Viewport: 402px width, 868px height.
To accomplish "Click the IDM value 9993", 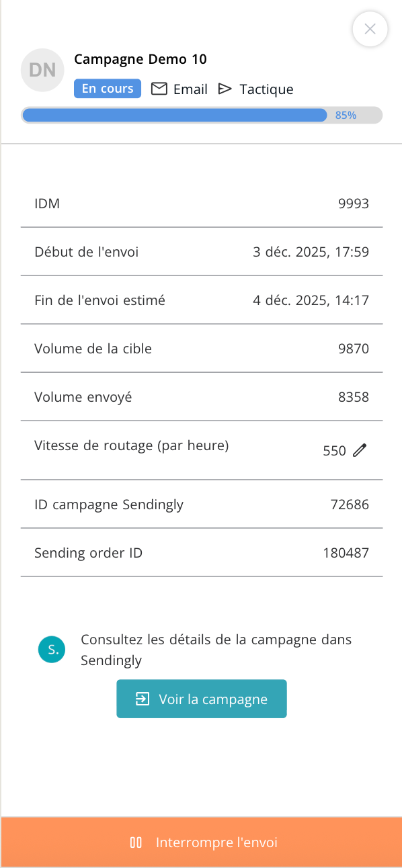I will pos(354,204).
